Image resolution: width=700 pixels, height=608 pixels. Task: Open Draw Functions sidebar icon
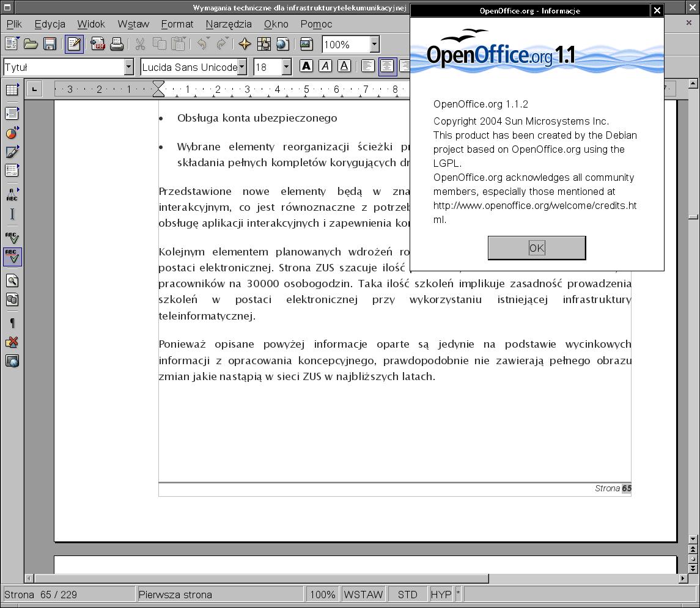[12, 152]
